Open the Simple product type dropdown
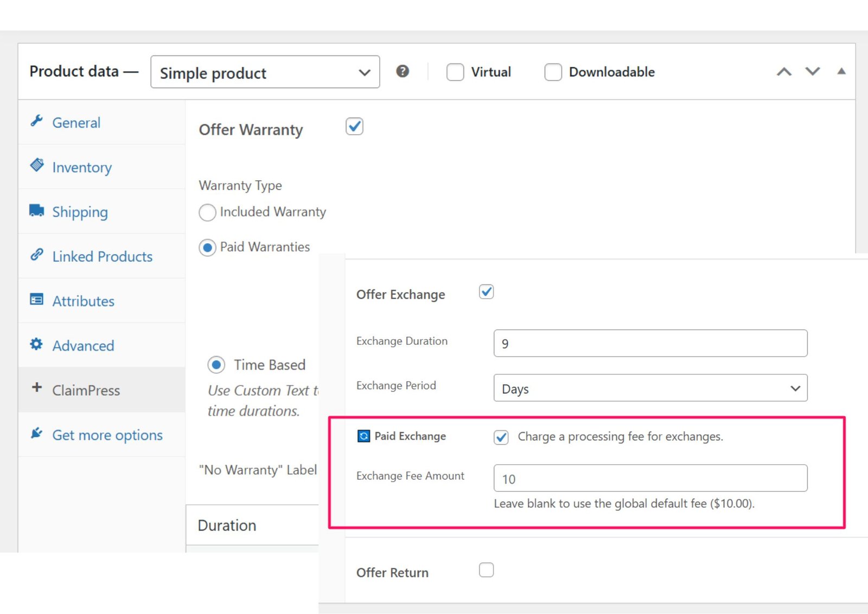This screenshot has width=868, height=614. pos(264,72)
